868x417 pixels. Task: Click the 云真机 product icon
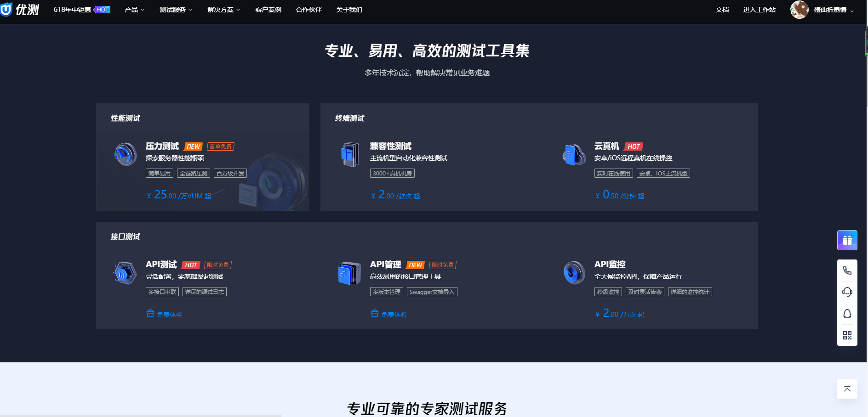click(x=574, y=154)
